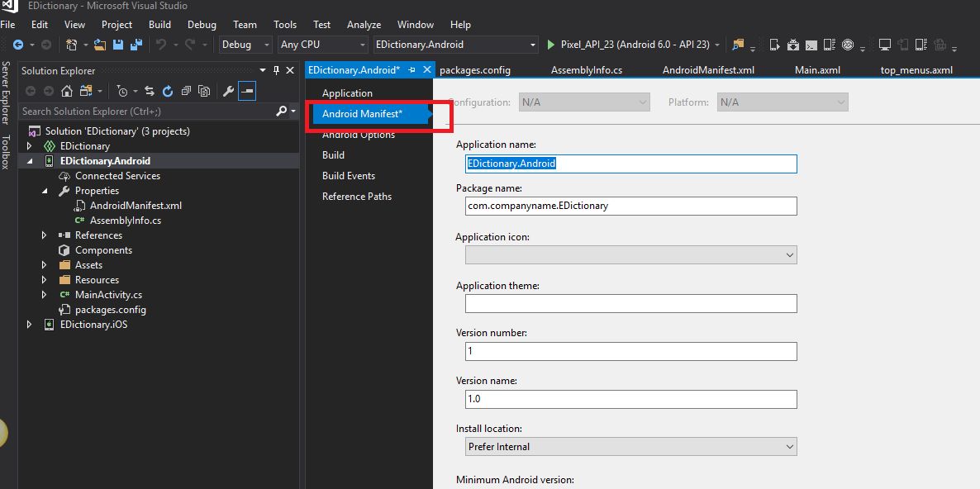Toggle the Preview Selected Items button
This screenshot has width=980, height=489.
247,91
